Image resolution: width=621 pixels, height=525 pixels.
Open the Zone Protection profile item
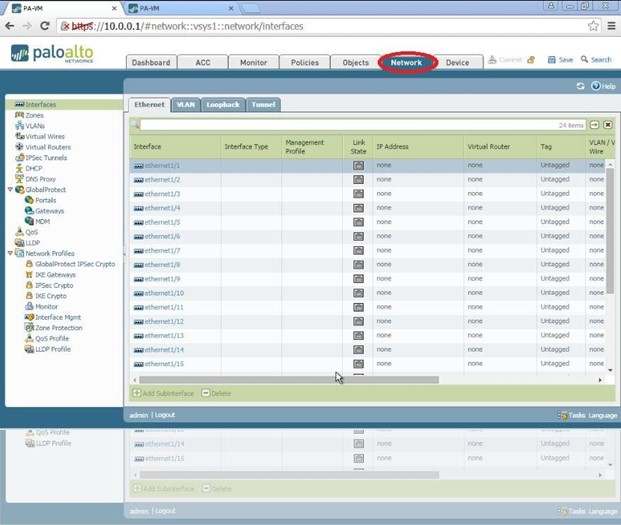[59, 328]
